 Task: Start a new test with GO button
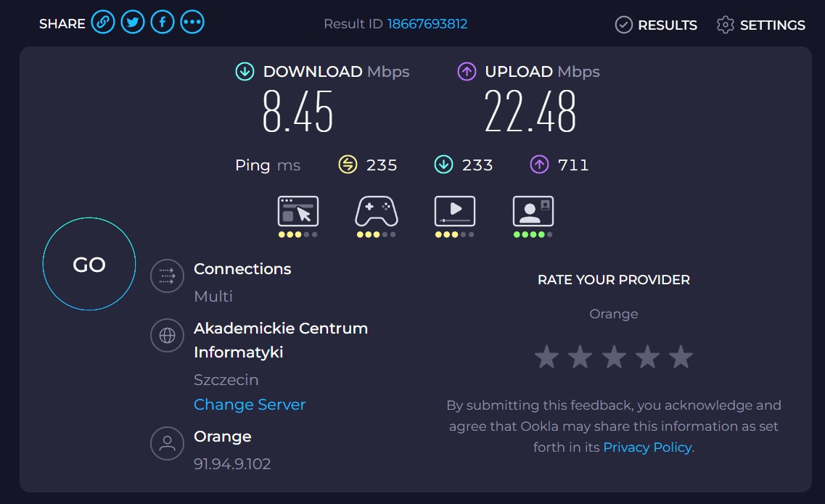89,263
